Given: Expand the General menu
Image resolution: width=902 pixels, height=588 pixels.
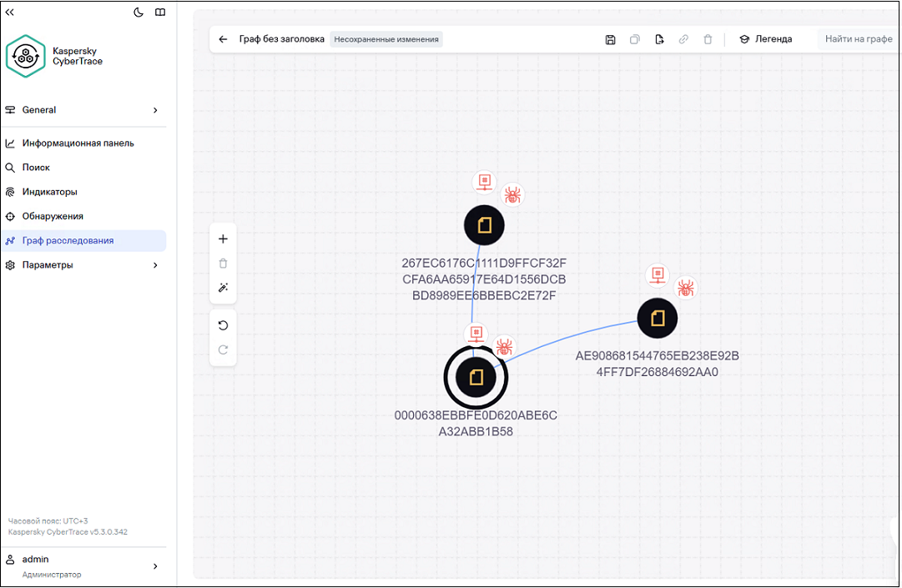Looking at the screenshot, I should coord(83,110).
